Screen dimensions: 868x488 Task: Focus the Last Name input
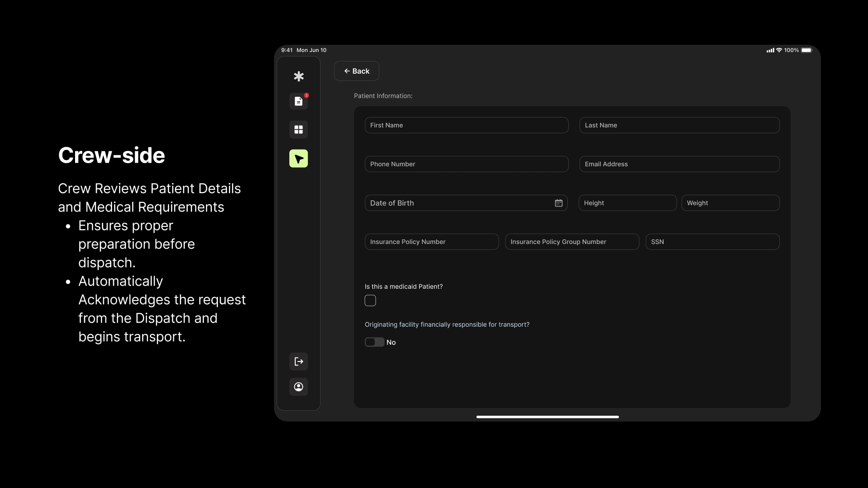pos(679,125)
